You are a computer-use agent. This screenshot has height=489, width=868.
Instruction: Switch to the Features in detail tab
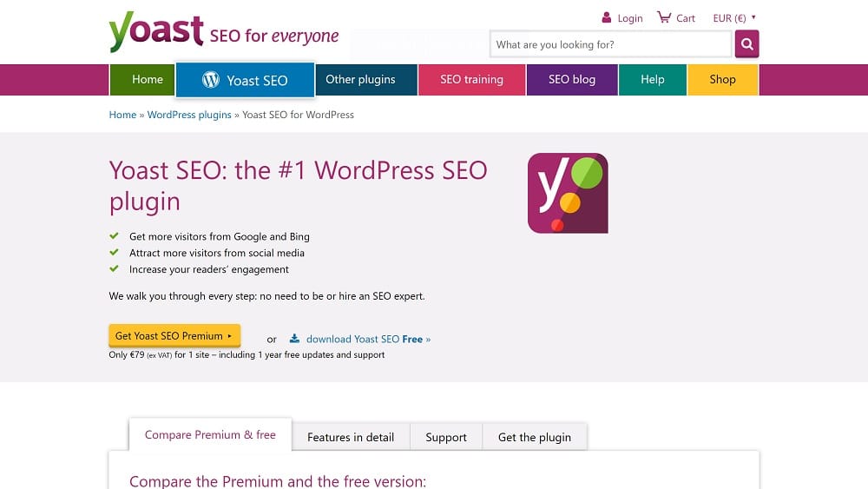(x=351, y=437)
